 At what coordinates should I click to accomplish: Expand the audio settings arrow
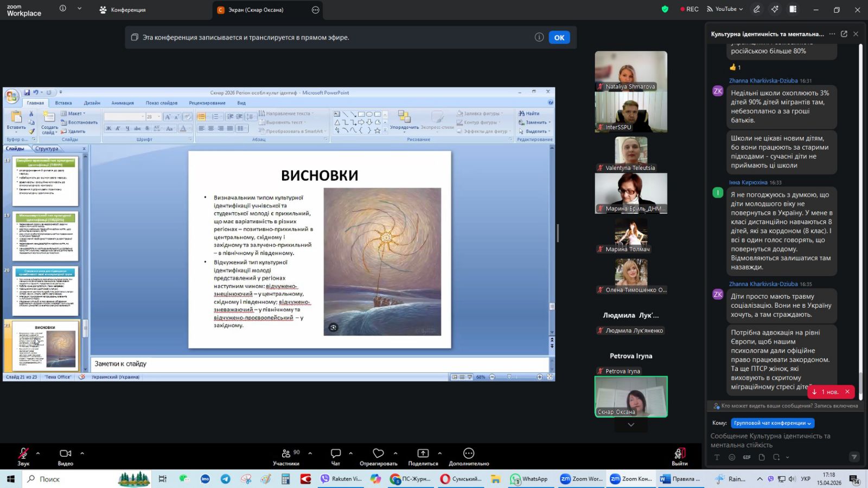click(x=38, y=453)
